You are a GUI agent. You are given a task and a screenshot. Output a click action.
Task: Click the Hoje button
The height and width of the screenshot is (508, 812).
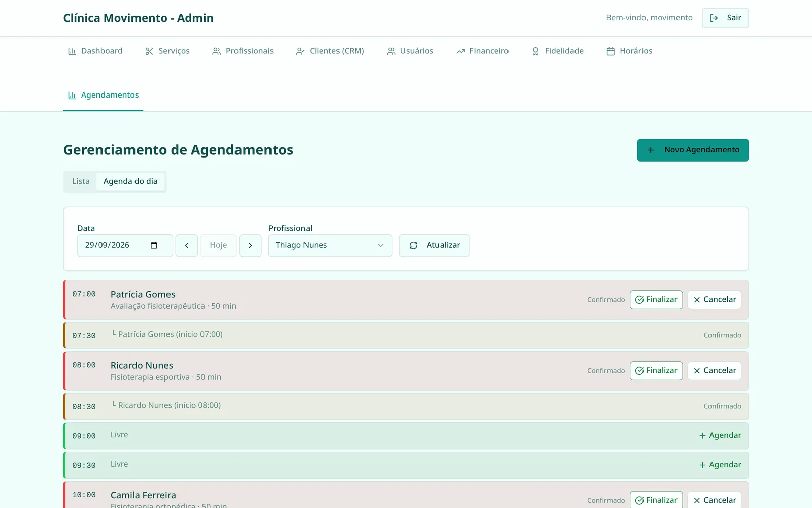tap(218, 245)
